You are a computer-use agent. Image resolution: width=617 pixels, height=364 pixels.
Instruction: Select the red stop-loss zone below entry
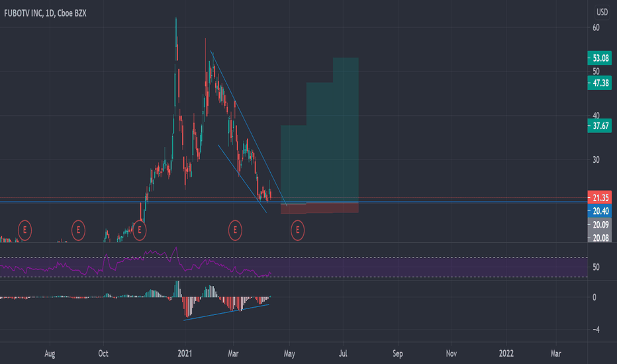[x=320, y=208]
